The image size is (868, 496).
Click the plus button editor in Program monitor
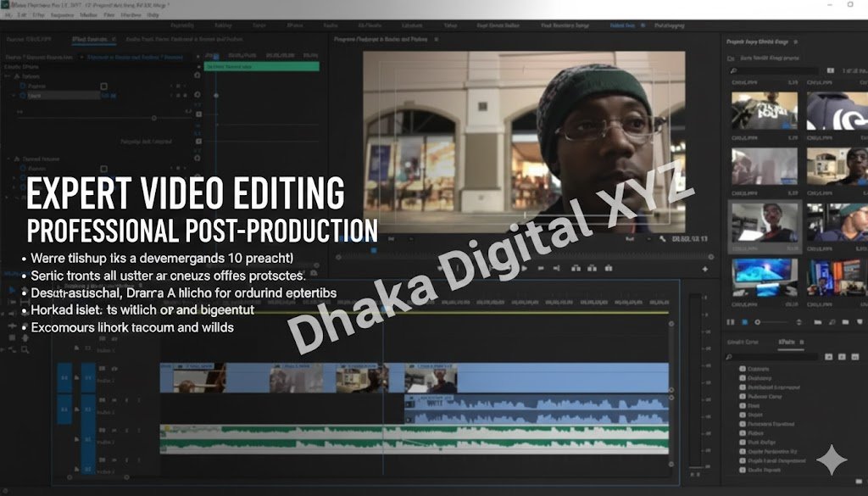(704, 269)
